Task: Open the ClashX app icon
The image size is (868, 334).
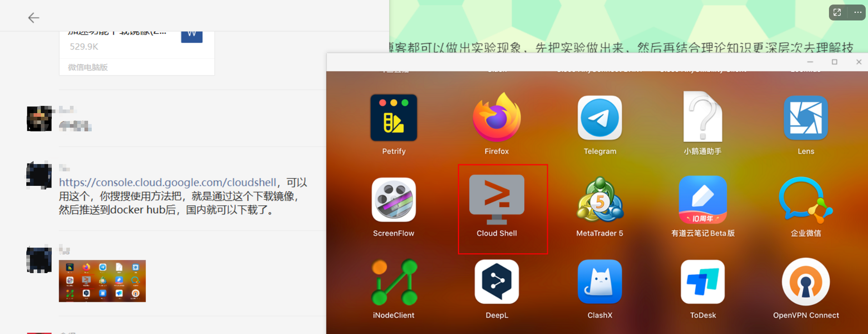Action: [x=600, y=282]
